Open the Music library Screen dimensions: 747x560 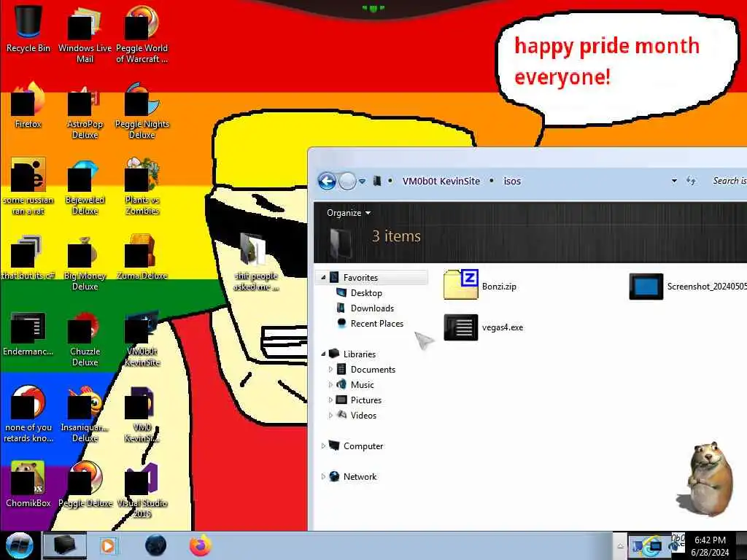362,385
